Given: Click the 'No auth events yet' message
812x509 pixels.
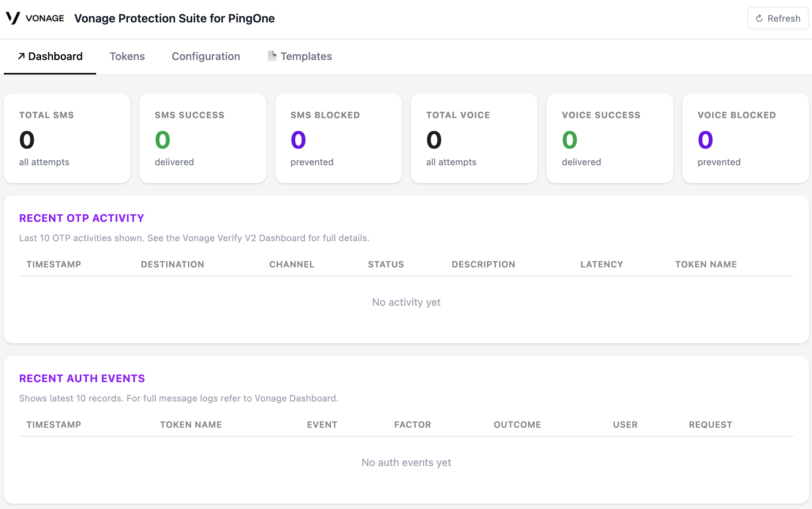Looking at the screenshot, I should 406,463.
